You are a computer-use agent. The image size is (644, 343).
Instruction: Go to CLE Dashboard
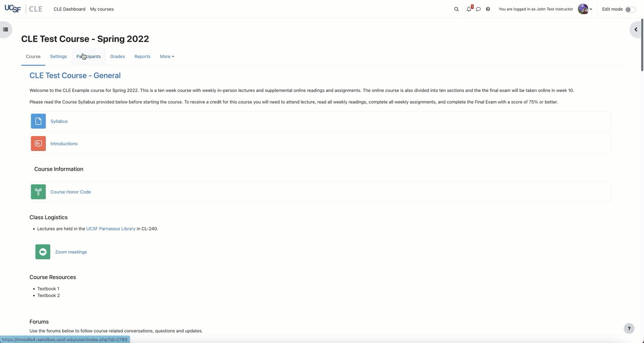coord(69,9)
